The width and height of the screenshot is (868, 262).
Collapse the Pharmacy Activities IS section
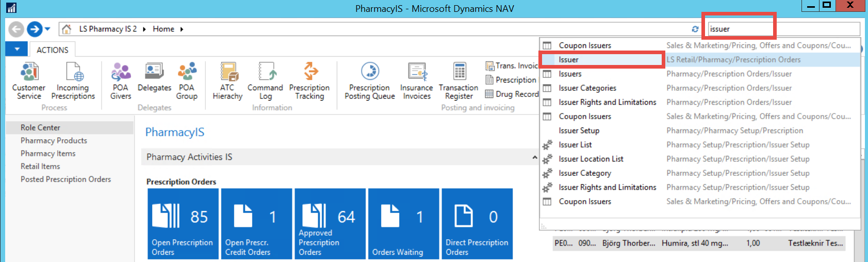[x=535, y=157]
